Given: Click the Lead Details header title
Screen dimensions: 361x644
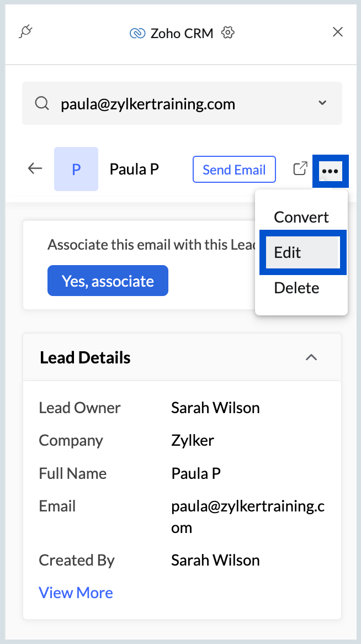Looking at the screenshot, I should click(85, 357).
